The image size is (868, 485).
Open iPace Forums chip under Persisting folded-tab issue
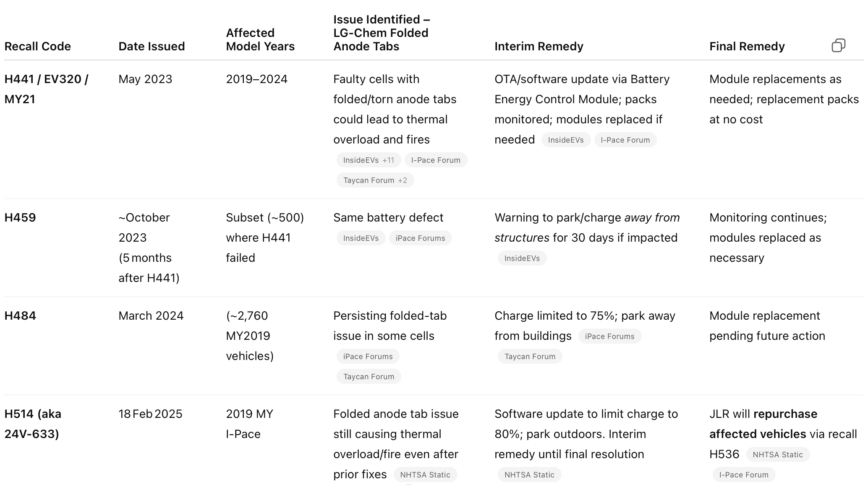click(368, 357)
